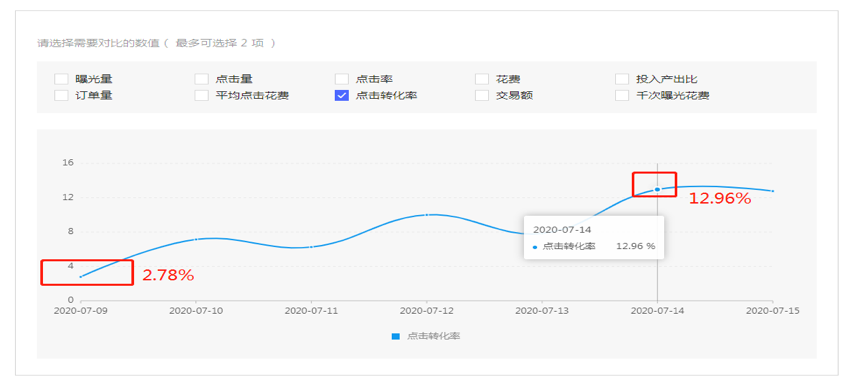Enable the 曝光量 checkbox
This screenshot has height=389, width=862.
click(x=61, y=80)
